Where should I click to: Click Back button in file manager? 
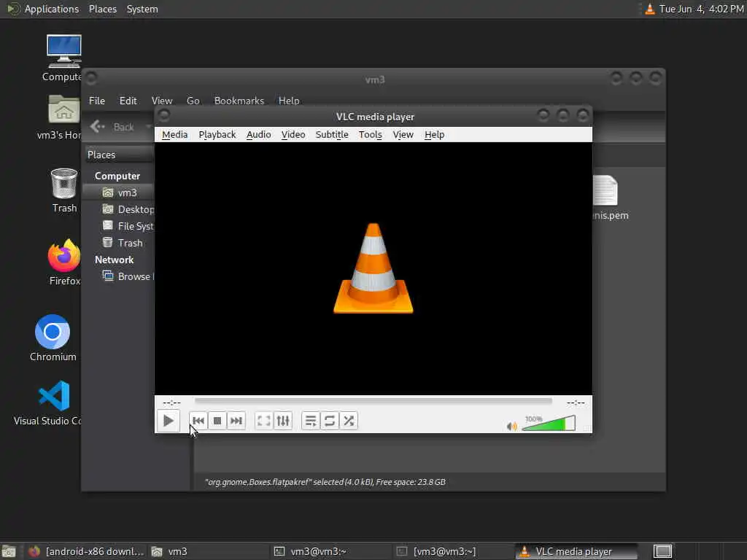pos(113,127)
